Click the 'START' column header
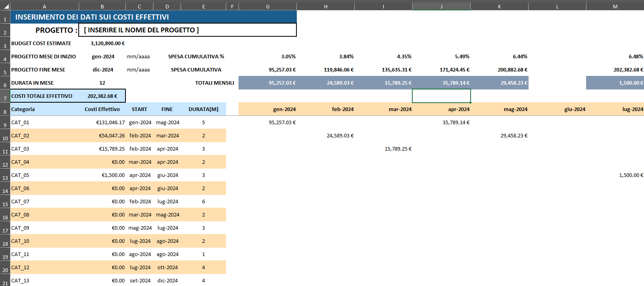Image resolution: width=644 pixels, height=286 pixels. point(139,109)
